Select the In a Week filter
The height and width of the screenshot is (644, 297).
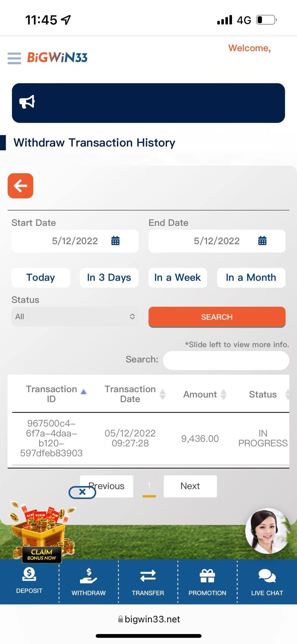click(177, 277)
